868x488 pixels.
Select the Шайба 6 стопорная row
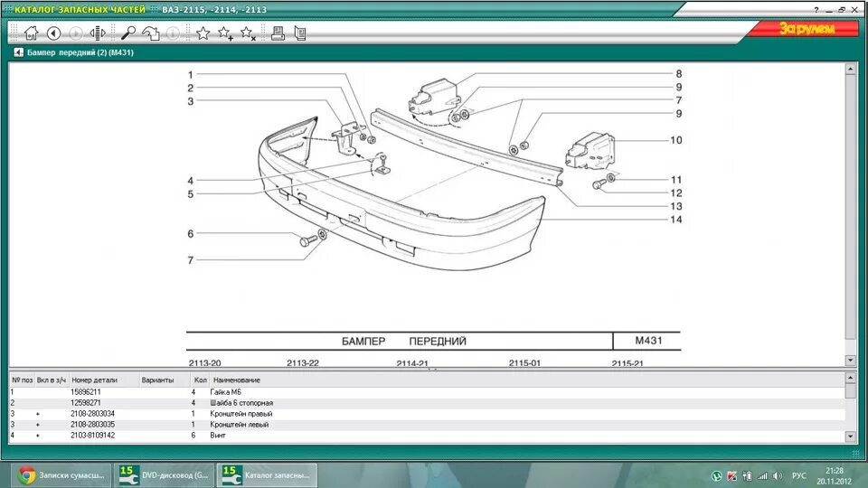[x=428, y=403]
